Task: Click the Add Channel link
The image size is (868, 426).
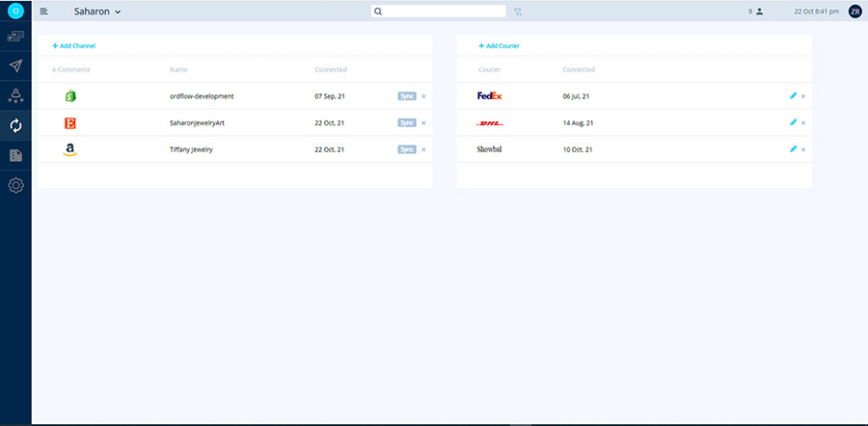Action: (73, 46)
